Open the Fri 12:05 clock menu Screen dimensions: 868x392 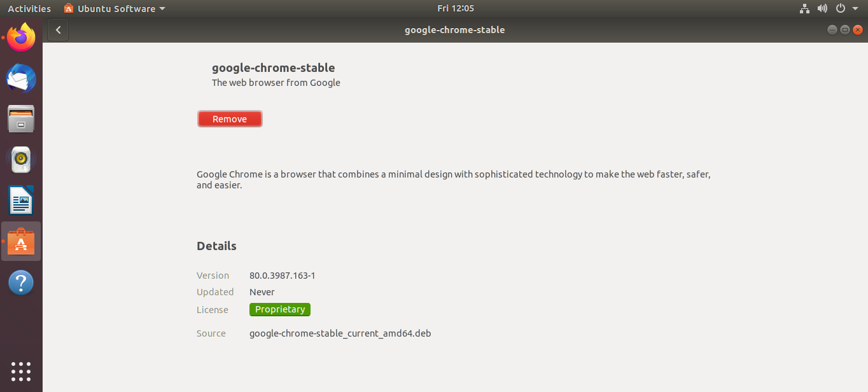pos(456,8)
